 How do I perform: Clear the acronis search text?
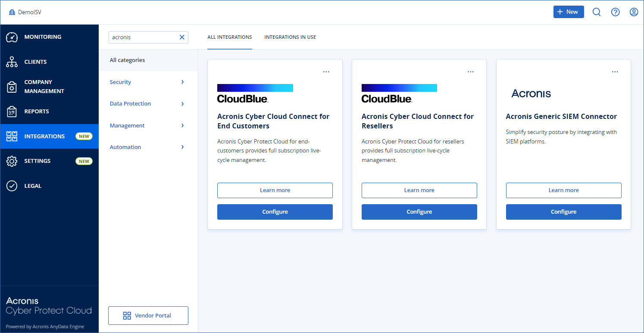click(182, 37)
